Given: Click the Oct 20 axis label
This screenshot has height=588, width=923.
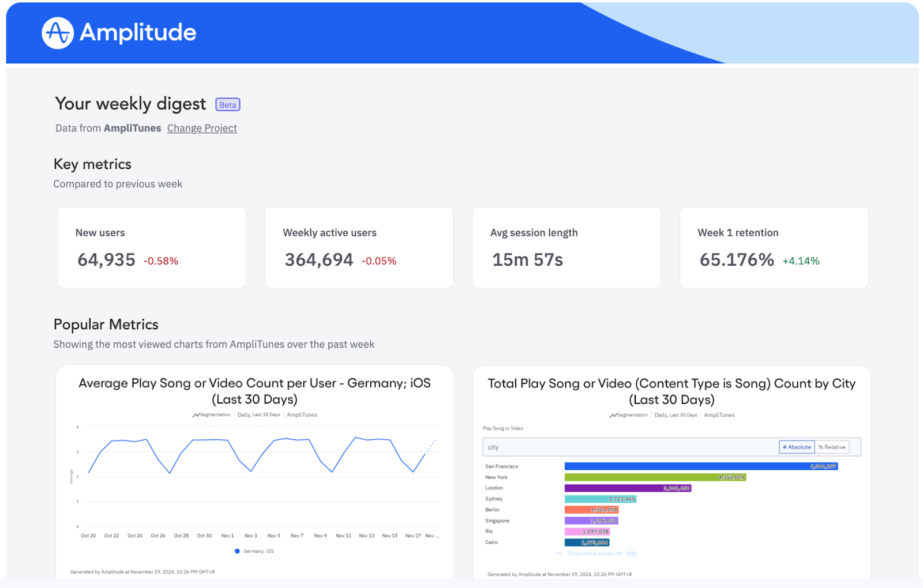Looking at the screenshot, I should 88,536.
